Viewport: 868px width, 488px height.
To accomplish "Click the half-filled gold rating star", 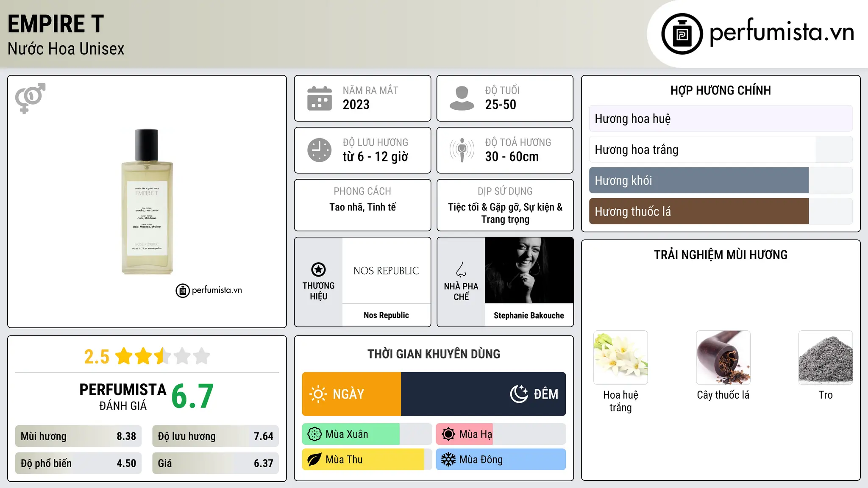I will point(163,356).
